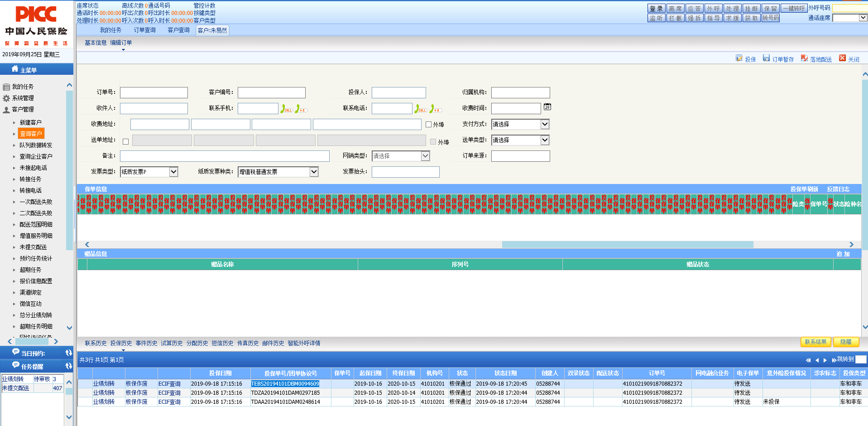This screenshot has height=426, width=868.
Task: Switch to the 订单查询 tab
Action: 144,30
